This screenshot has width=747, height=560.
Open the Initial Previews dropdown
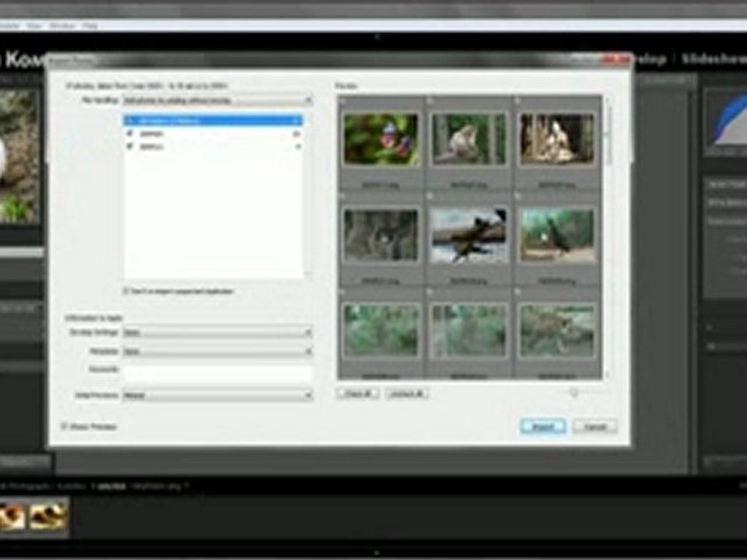point(217,395)
